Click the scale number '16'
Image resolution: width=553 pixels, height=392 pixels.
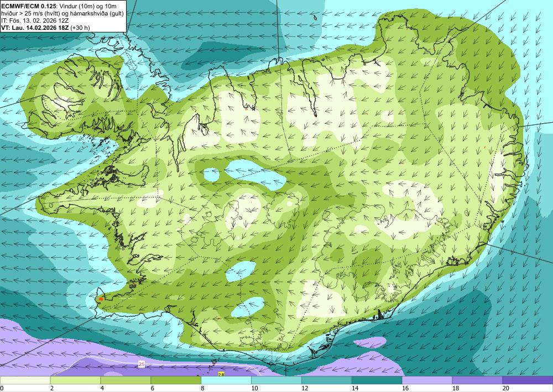(x=405, y=388)
